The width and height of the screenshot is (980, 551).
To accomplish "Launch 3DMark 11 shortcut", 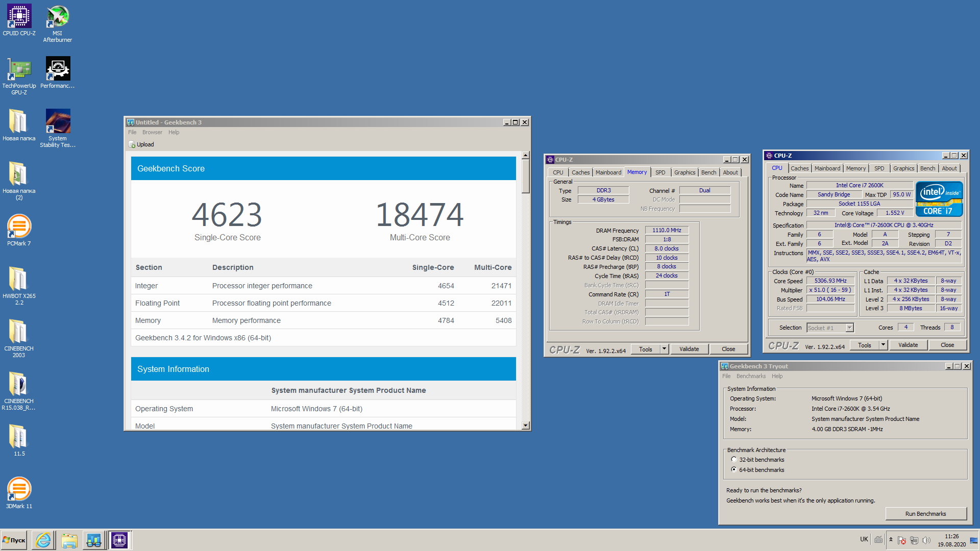I will click(x=19, y=493).
